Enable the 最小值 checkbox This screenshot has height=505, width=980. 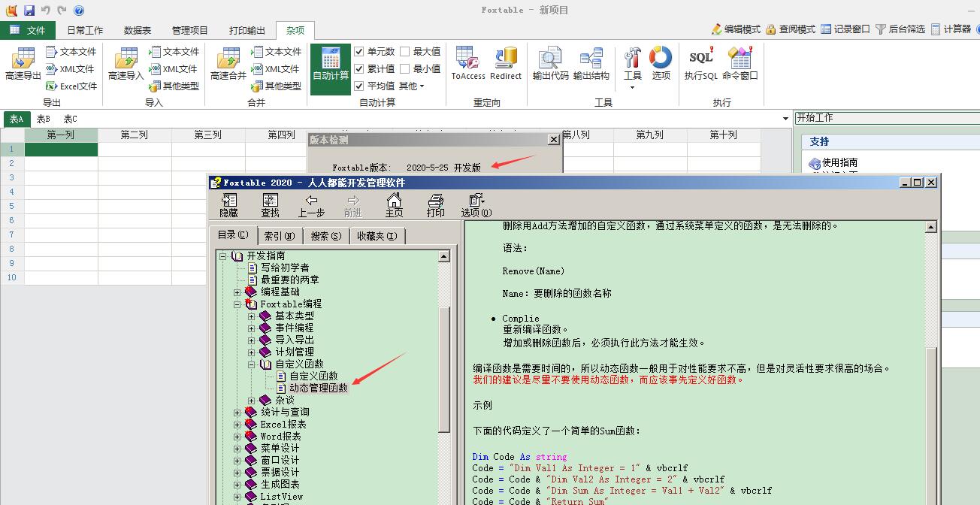[x=405, y=69]
